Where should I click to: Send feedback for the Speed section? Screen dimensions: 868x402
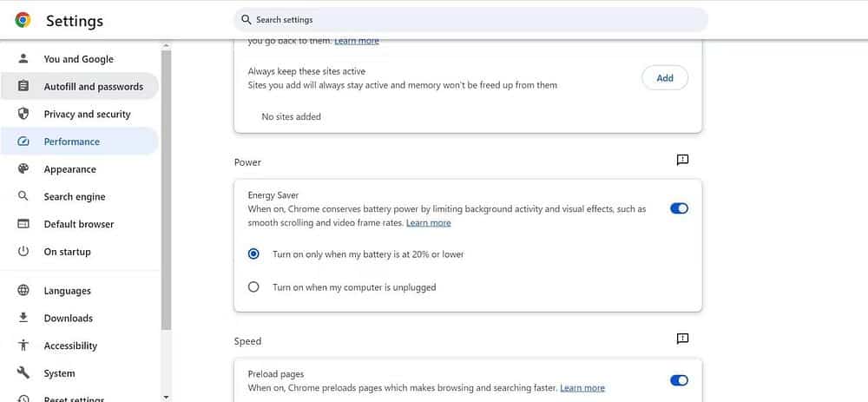pos(682,339)
